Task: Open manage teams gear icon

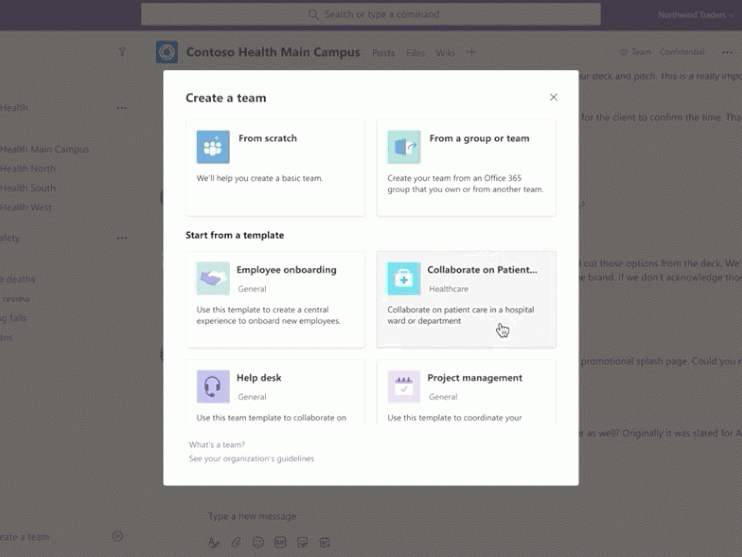Action: tap(118, 536)
